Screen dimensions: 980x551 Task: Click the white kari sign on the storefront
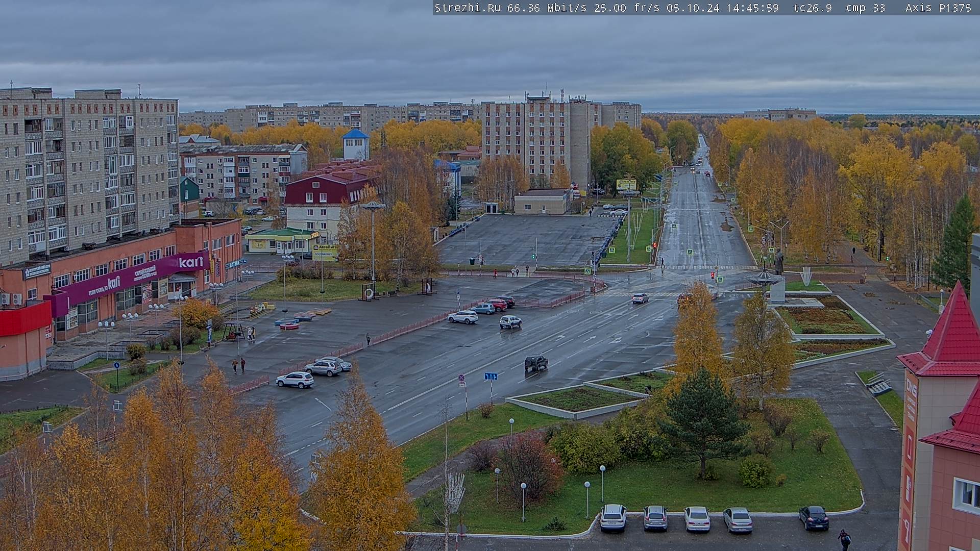(x=191, y=262)
